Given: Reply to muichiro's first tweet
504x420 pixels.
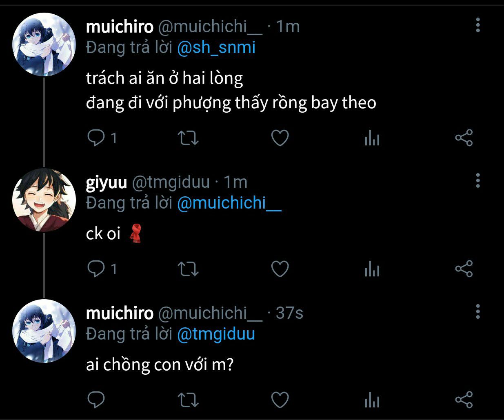Looking at the screenshot, I should (x=96, y=138).
